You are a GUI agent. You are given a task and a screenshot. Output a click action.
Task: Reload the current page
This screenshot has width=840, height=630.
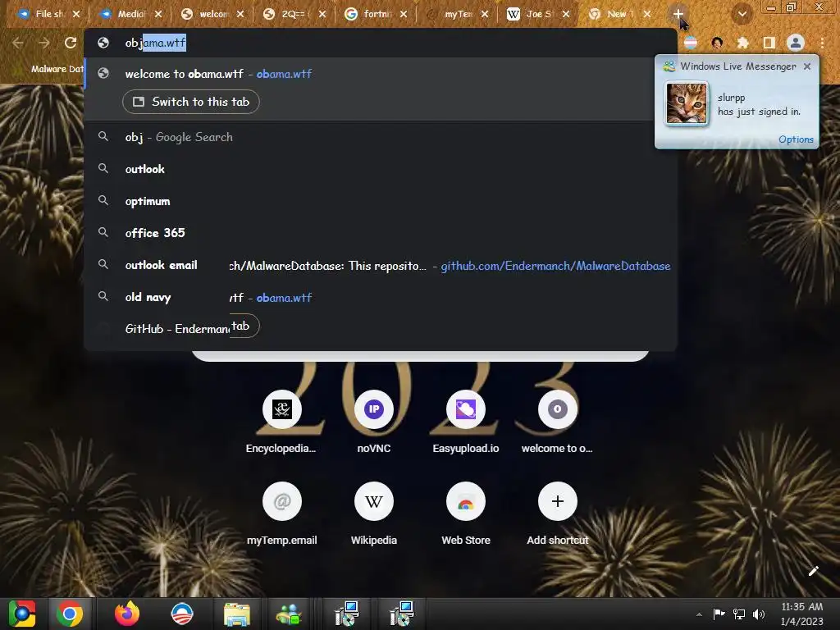[71, 43]
